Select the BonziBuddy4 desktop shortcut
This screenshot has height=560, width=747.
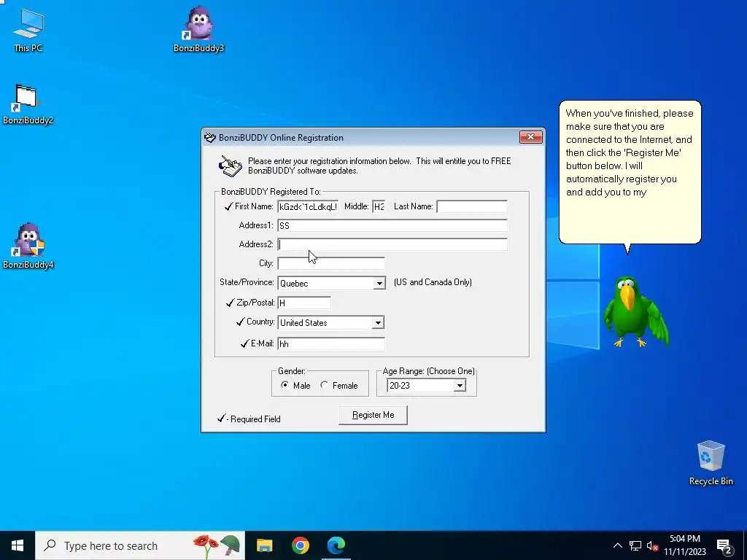pos(28,246)
